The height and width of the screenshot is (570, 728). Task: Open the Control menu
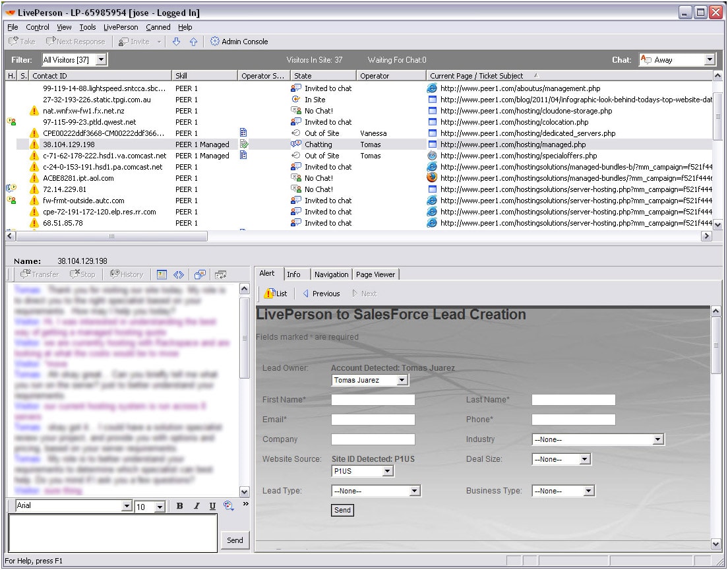[x=37, y=27]
